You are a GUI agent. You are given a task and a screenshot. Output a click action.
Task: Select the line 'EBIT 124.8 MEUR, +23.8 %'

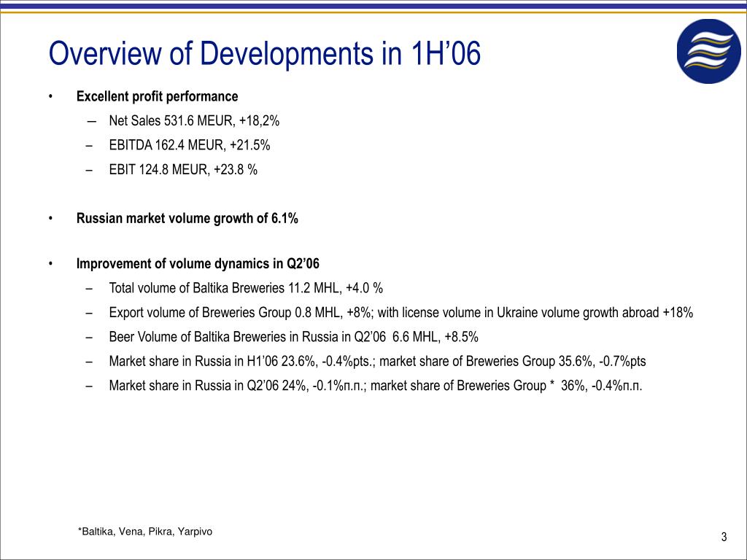183,169
